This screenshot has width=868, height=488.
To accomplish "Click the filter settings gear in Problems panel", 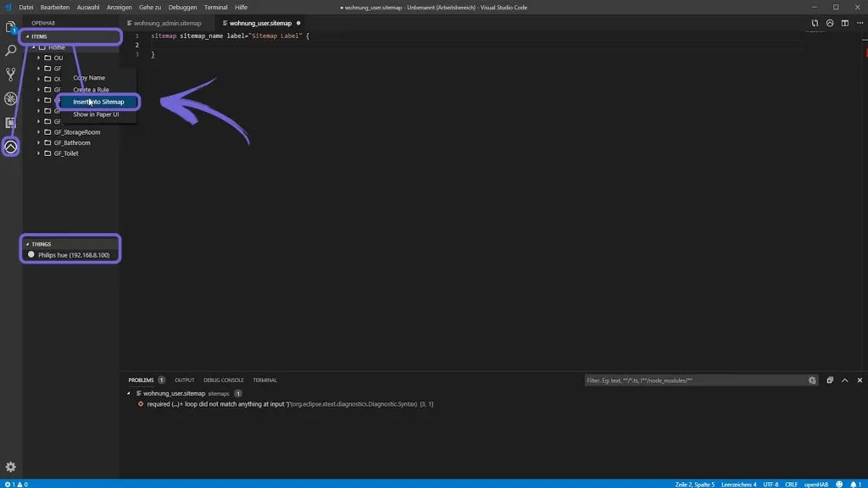I will point(812,380).
